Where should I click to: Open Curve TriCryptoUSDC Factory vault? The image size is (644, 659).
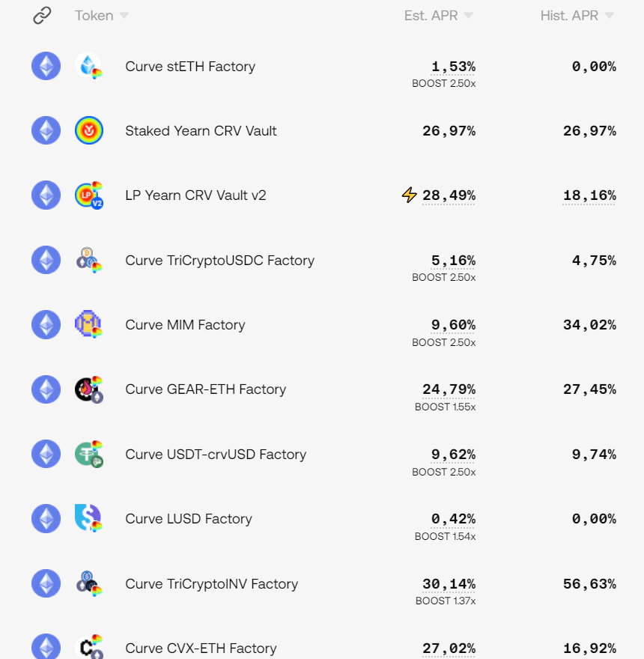[219, 261]
